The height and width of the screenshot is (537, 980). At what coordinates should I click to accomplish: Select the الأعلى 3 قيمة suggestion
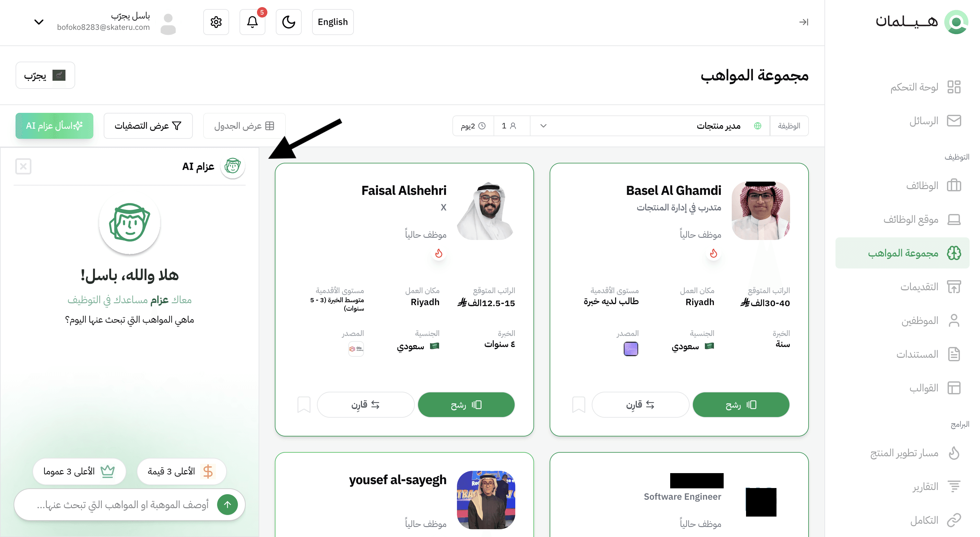click(x=181, y=471)
